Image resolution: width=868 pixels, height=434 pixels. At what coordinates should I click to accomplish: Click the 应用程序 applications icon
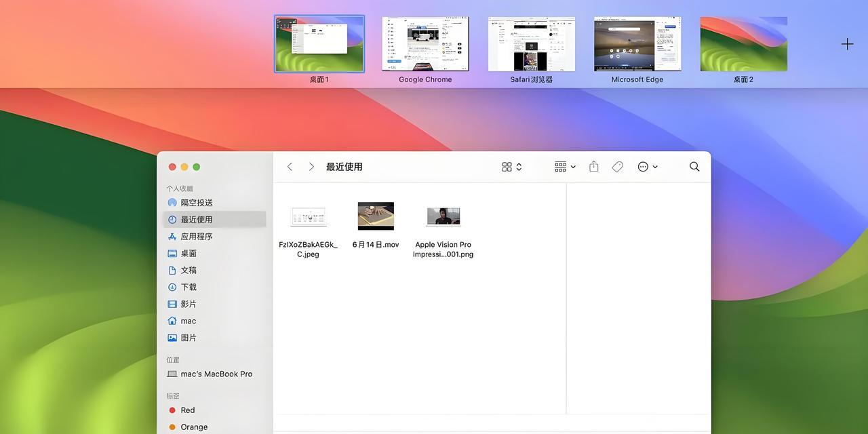click(172, 237)
